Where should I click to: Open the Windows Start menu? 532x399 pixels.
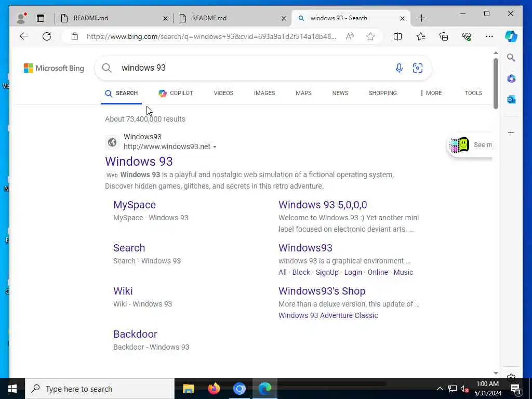[12, 389]
